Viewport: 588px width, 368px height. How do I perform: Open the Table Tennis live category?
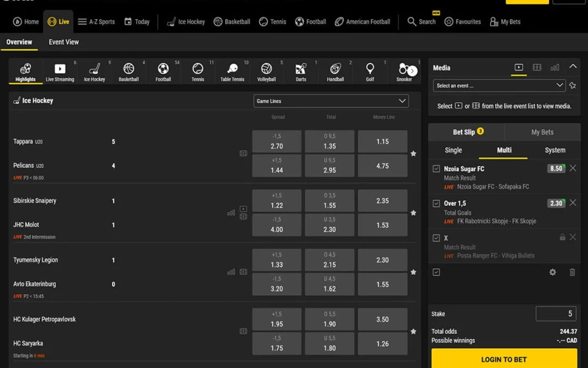(x=232, y=68)
